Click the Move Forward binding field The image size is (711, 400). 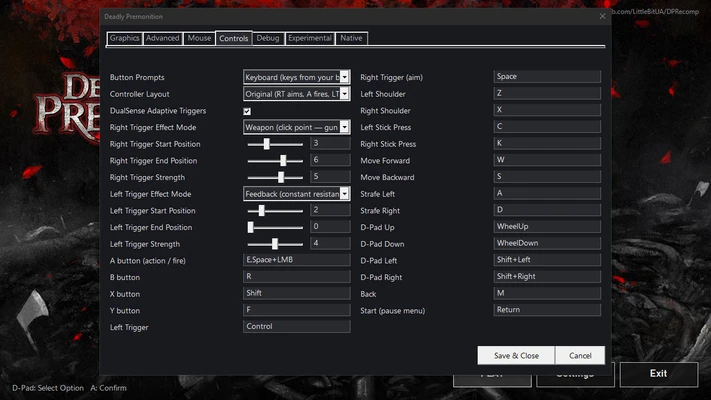pyautogui.click(x=547, y=160)
